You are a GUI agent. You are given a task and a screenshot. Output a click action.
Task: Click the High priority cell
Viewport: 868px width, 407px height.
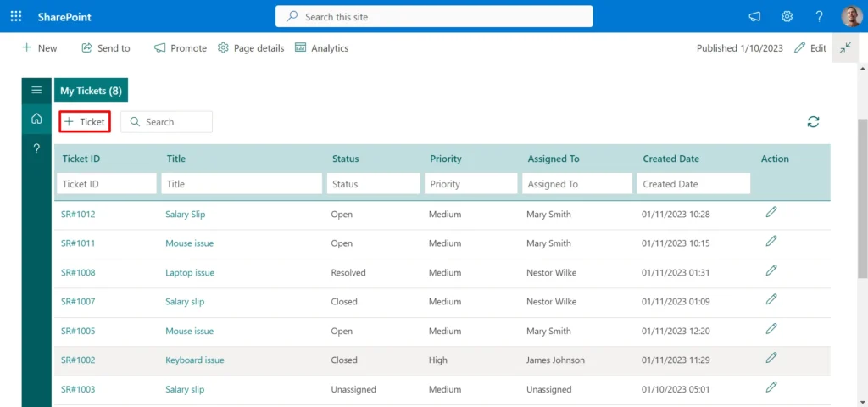[438, 360]
